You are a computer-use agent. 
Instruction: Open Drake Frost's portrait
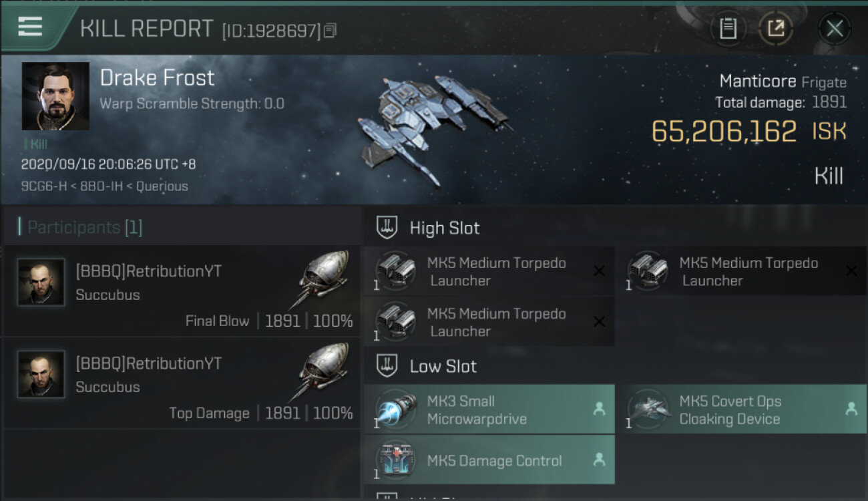point(55,96)
